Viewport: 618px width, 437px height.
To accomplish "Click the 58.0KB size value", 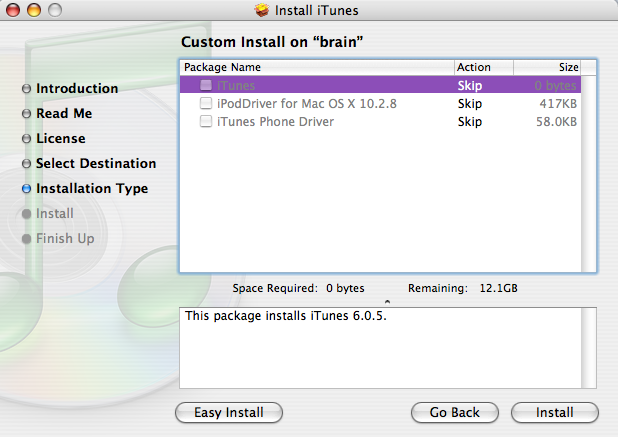I will [x=557, y=122].
